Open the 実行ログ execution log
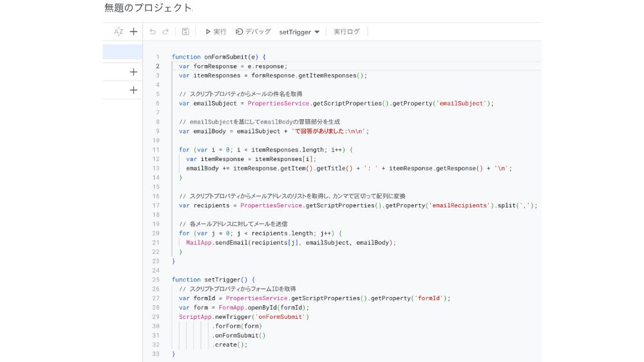The height and width of the screenshot is (362, 644). [346, 32]
